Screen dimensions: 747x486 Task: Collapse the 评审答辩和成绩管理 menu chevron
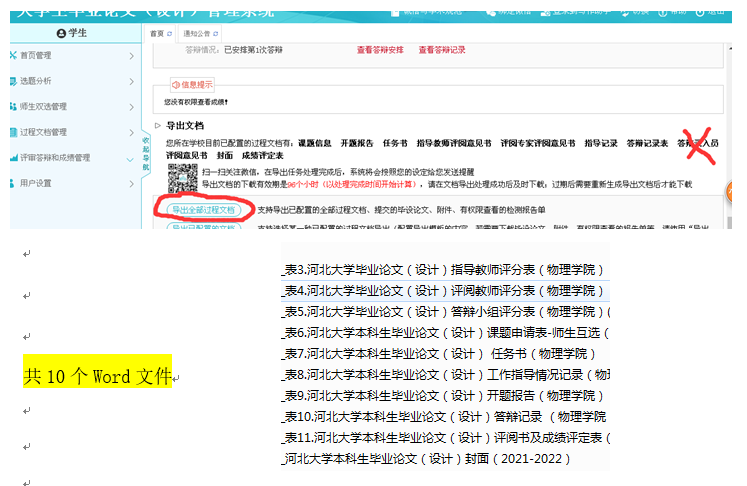coord(130,158)
